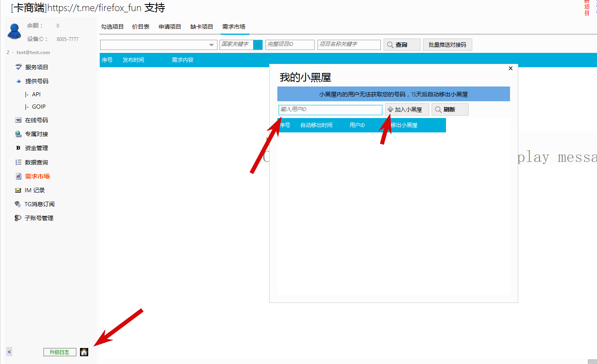Open the 升级日志 upgrade log
The height and width of the screenshot is (364, 597).
(x=59, y=352)
